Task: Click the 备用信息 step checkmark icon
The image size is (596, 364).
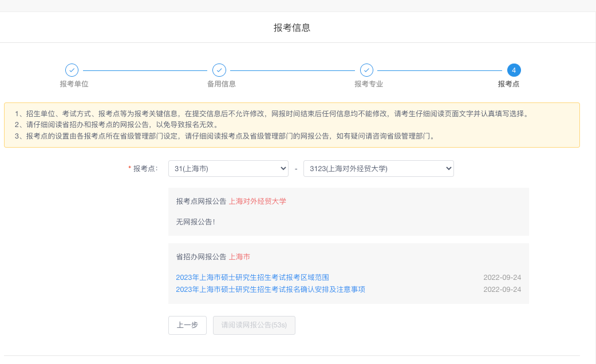Action: coord(219,70)
